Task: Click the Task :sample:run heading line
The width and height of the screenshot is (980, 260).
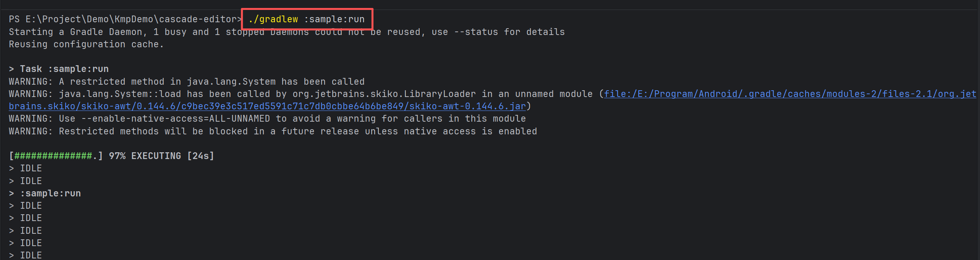Action: pos(59,69)
